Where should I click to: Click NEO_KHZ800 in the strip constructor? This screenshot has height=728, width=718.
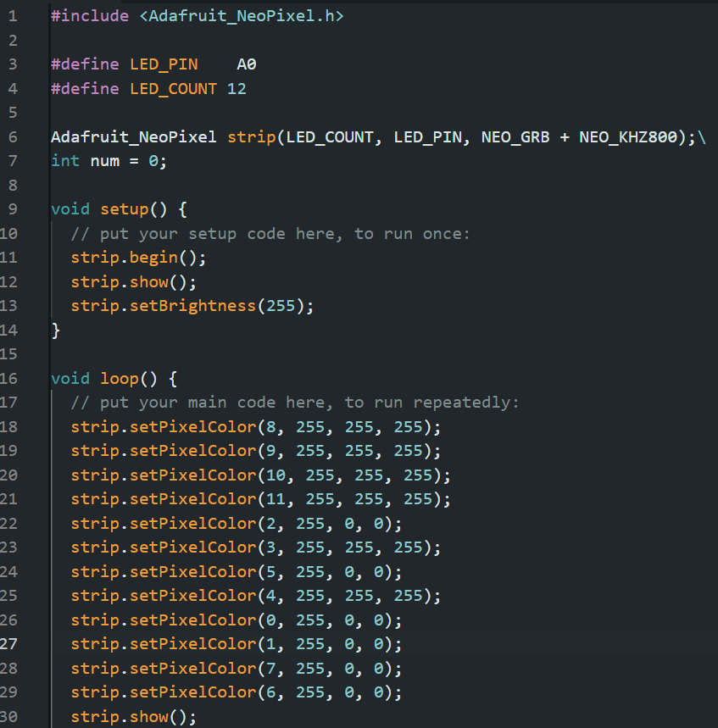627,136
